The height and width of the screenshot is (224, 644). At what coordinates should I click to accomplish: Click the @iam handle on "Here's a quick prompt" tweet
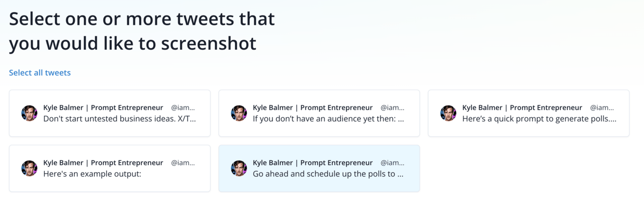pos(602,108)
